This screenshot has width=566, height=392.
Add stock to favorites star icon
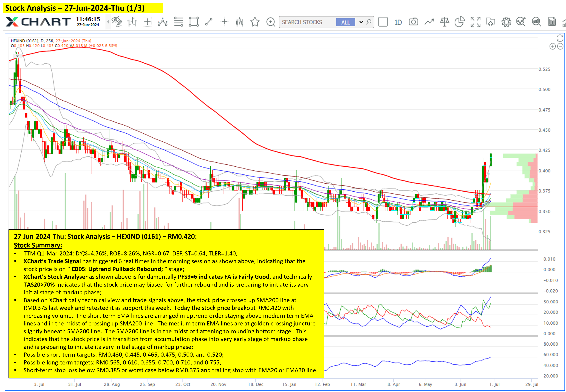(x=255, y=22)
